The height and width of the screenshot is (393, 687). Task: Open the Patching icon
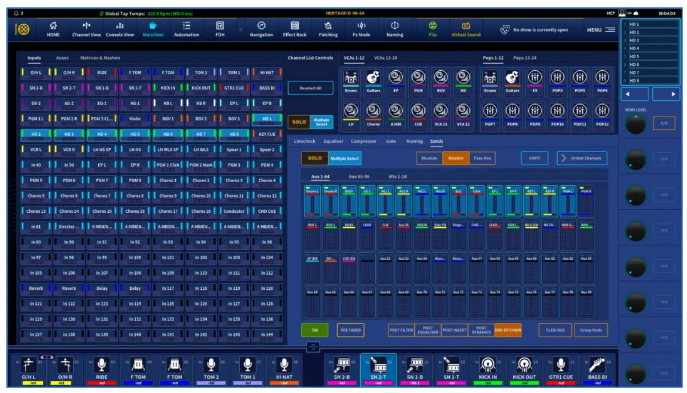[x=328, y=29]
